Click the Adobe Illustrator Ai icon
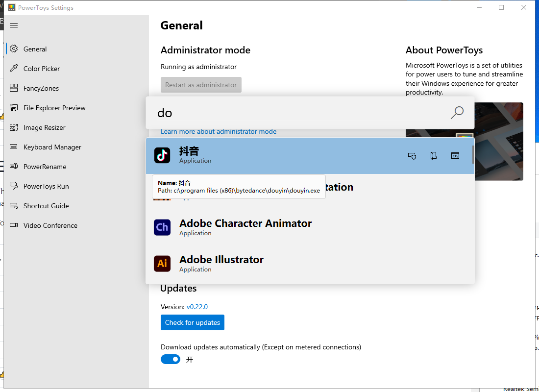This screenshot has height=392, width=539. click(162, 264)
